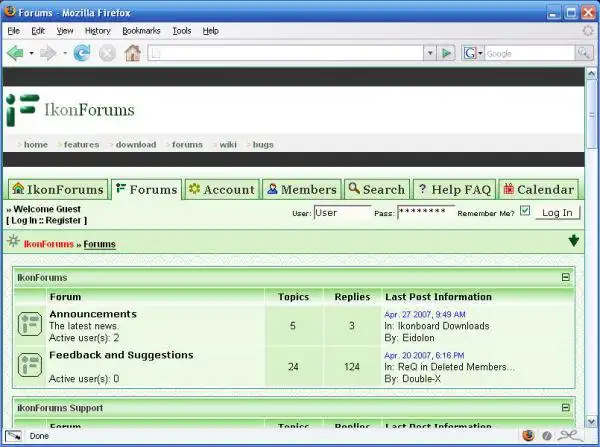Click the red IkonForums breadcrumb link
This screenshot has width=600, height=447.
49,244
